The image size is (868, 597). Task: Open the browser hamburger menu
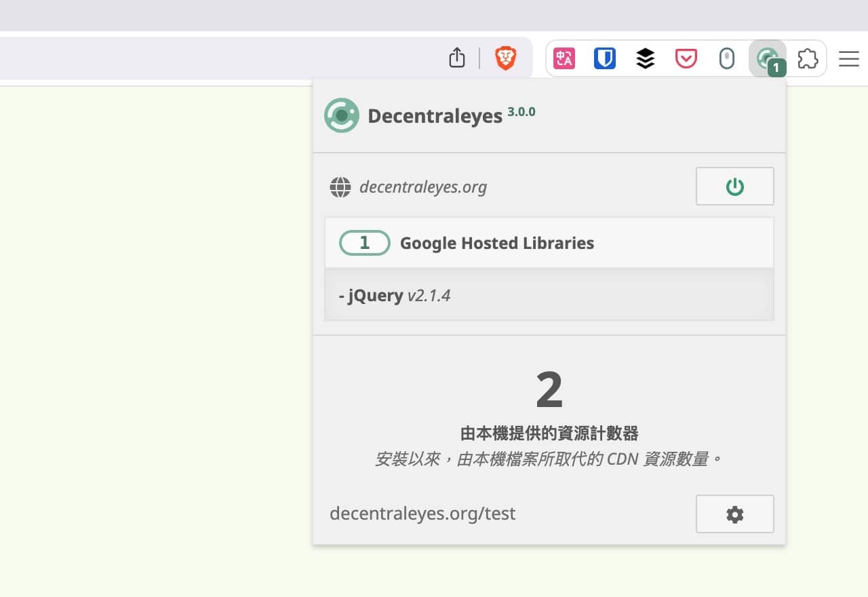pos(849,59)
